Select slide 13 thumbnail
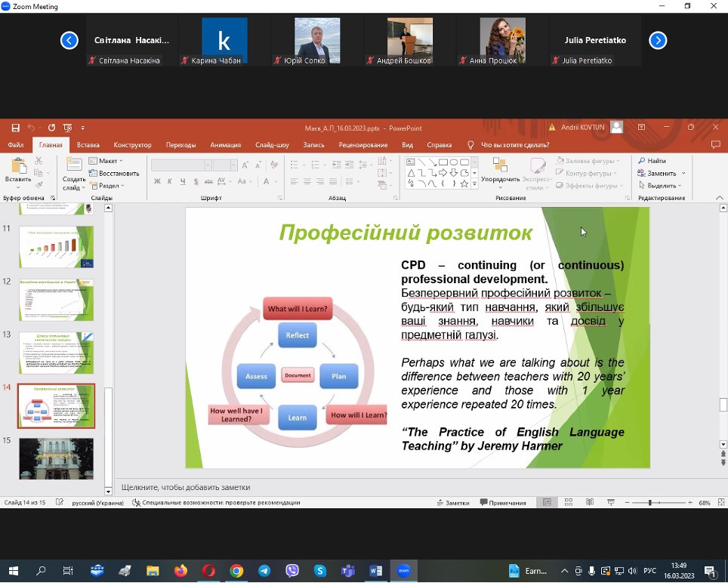Image resolution: width=728 pixels, height=583 pixels. [x=57, y=352]
